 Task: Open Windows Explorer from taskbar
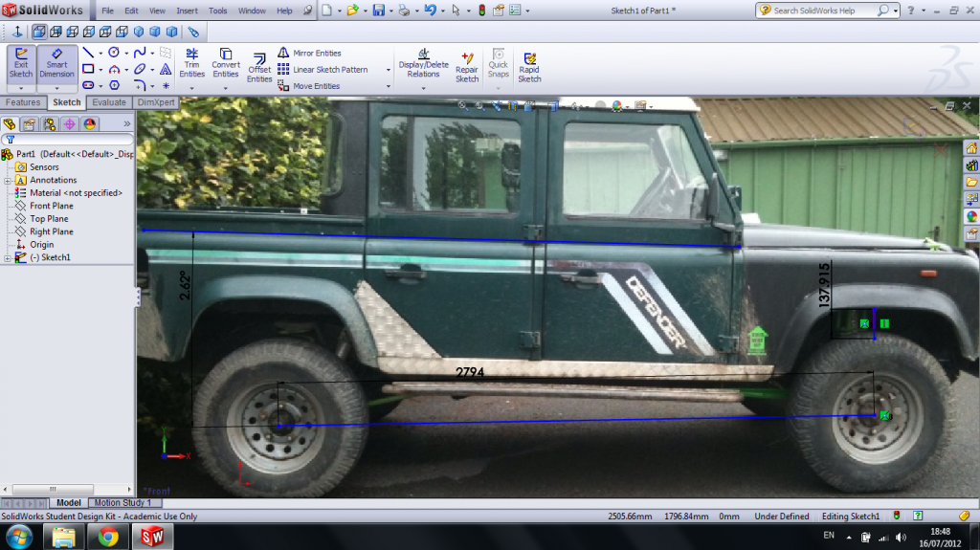(63, 537)
